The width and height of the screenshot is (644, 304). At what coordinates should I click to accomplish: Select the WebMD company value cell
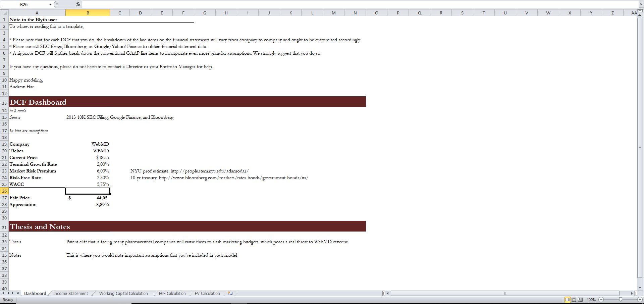(x=88, y=144)
